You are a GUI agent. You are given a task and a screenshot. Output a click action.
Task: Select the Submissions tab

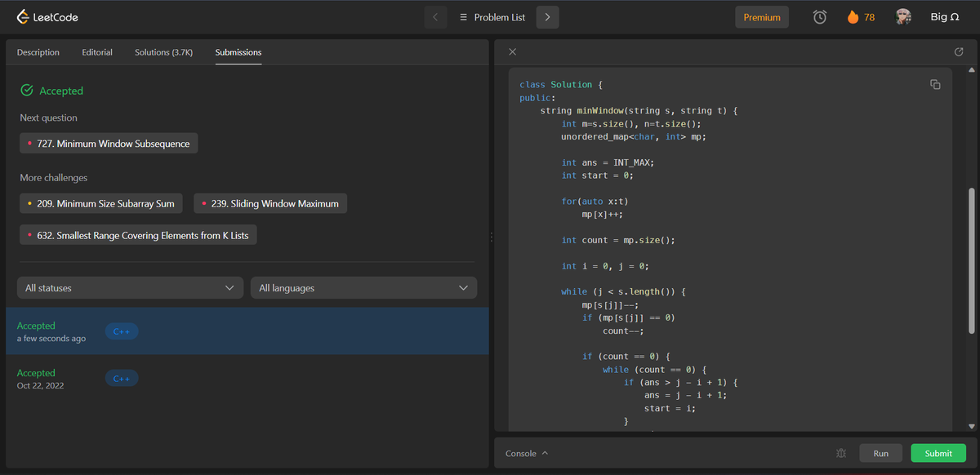238,52
